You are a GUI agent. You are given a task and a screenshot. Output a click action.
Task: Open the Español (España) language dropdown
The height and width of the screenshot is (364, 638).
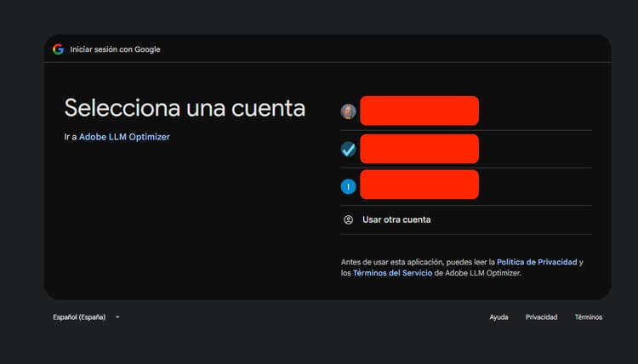tap(86, 317)
